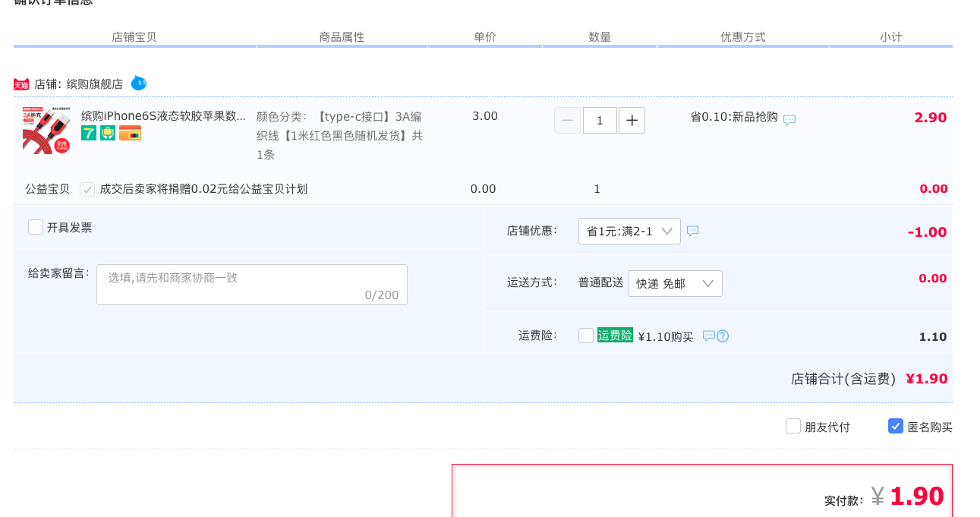Uncheck the 匿名购买 checkbox

(x=896, y=426)
